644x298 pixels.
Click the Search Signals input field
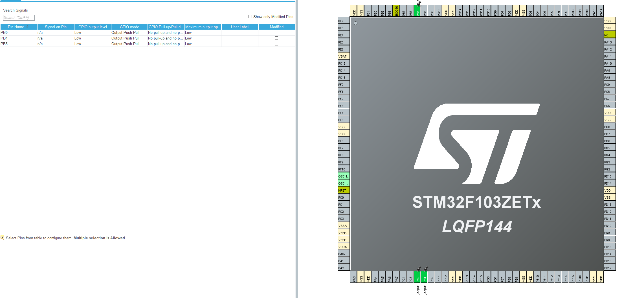coord(19,17)
